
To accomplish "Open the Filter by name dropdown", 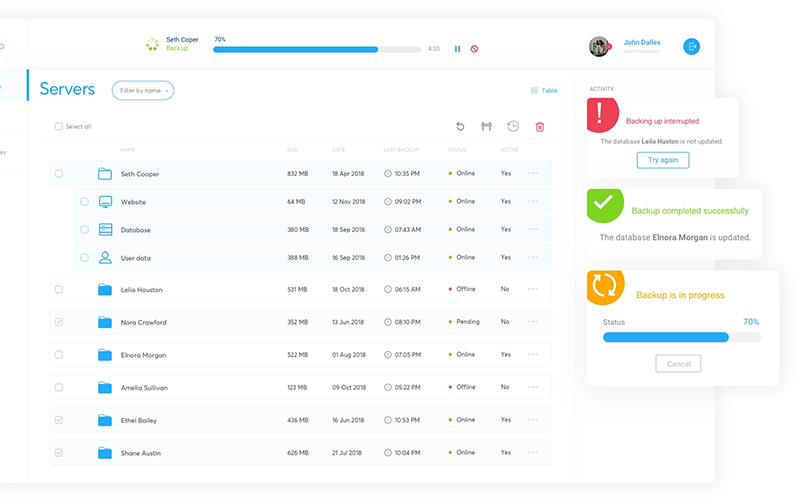I will (143, 90).
